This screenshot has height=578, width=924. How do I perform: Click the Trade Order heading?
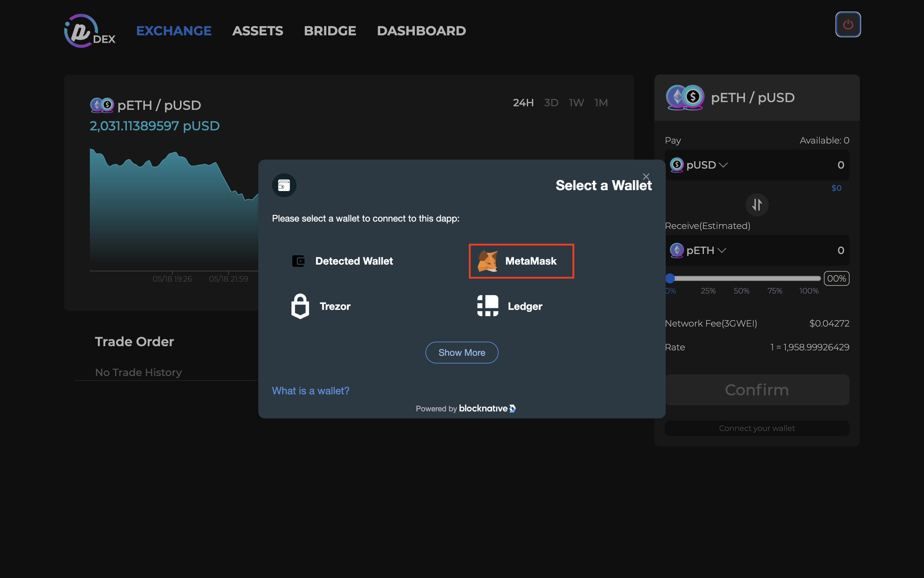tap(134, 341)
